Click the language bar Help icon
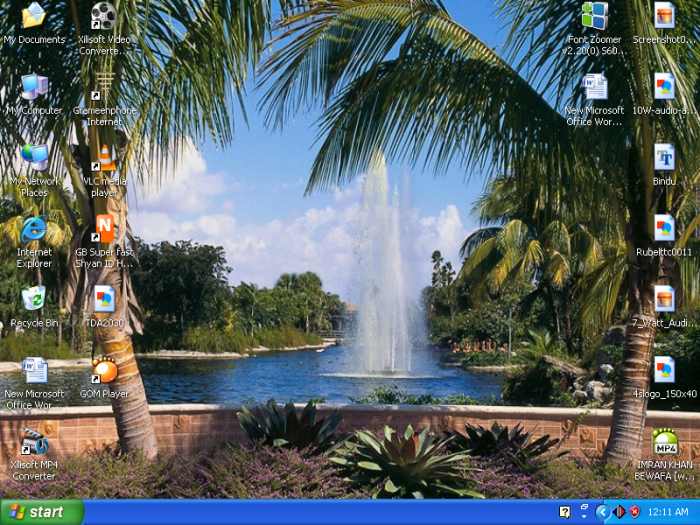The image size is (700, 525). 565,512
